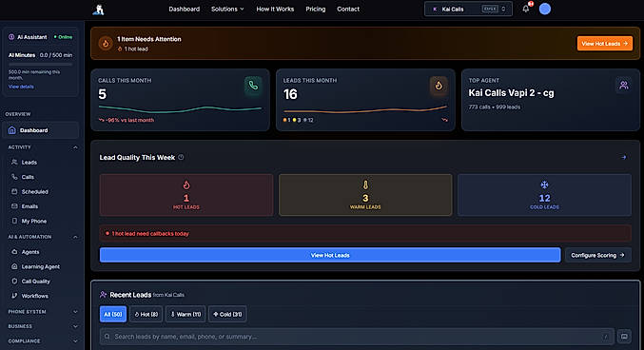The height and width of the screenshot is (350, 644).
Task: Click "773 calls • 999 leads" text
Action: (495, 107)
